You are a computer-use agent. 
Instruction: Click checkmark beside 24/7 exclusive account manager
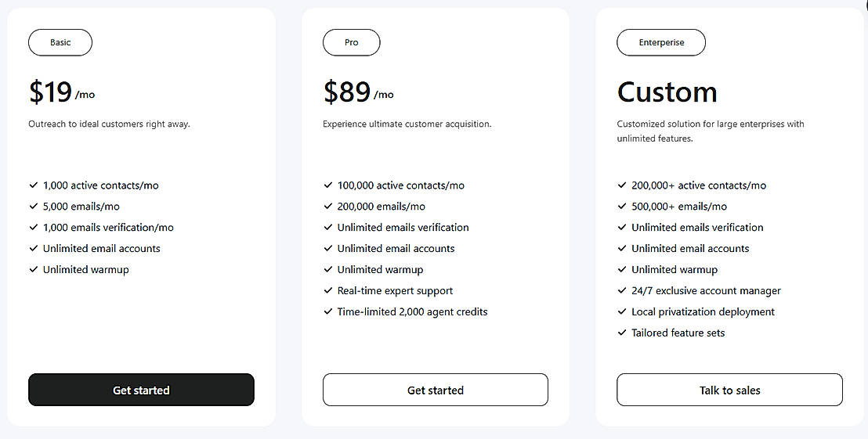[622, 290]
